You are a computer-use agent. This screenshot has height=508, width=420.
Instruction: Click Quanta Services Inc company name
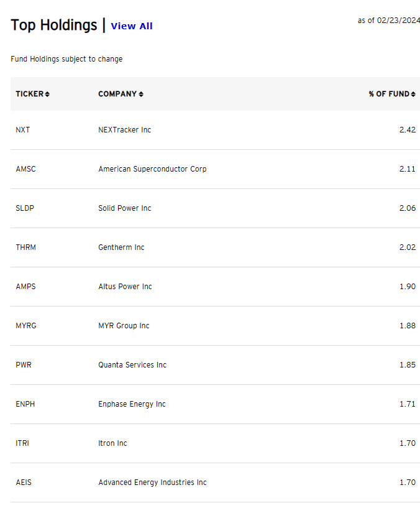(132, 365)
